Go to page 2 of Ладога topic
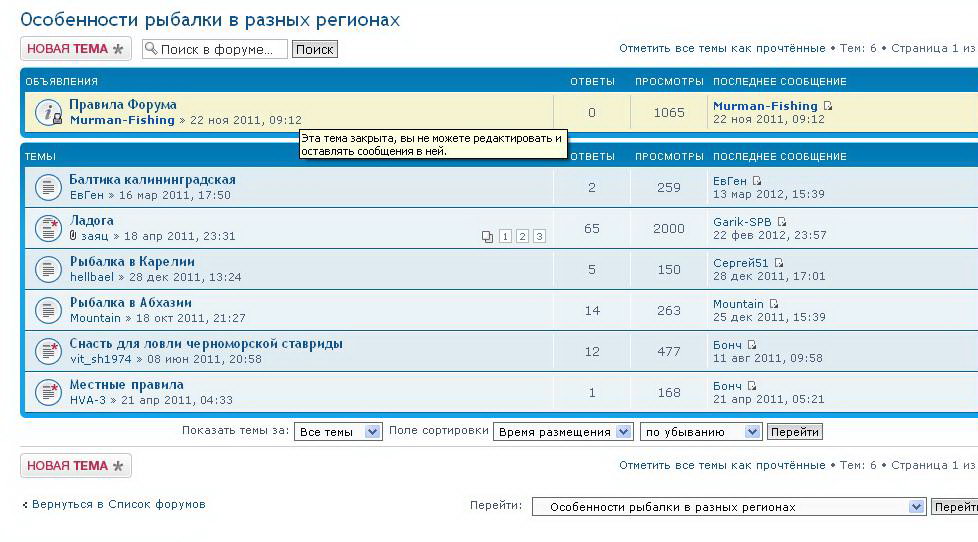Viewport: 978px width, 542px height. click(x=522, y=237)
